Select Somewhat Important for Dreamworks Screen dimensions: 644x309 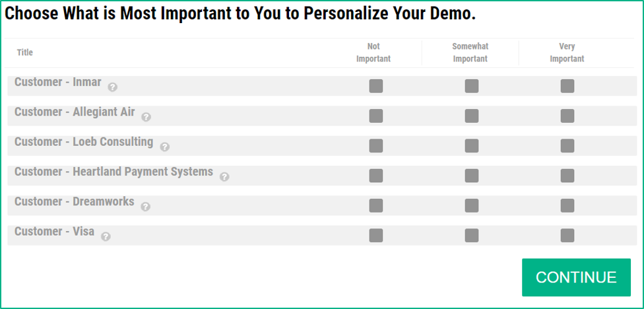pos(472,205)
